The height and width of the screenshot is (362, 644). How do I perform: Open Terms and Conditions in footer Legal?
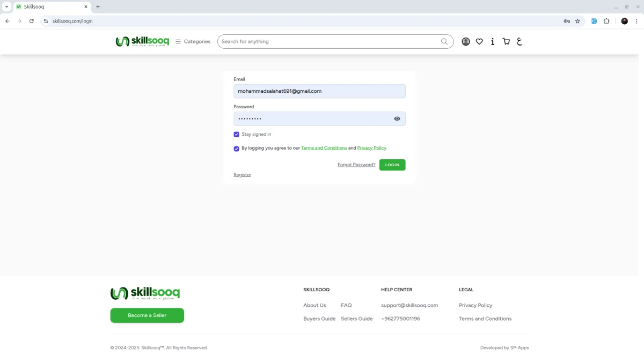(485, 319)
